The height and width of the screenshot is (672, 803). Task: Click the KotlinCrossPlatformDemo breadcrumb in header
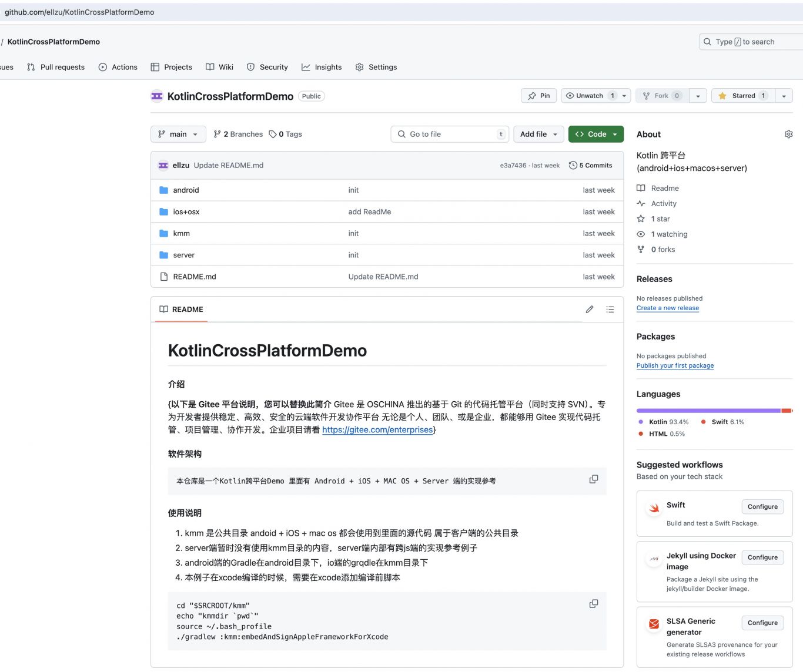point(53,42)
